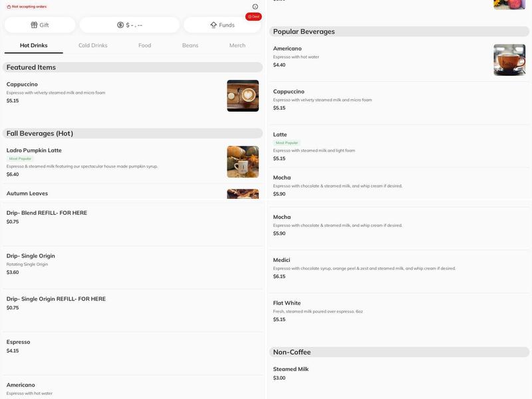Click the dollar balance button
Screen dimensions: 532x399
(x=130, y=25)
